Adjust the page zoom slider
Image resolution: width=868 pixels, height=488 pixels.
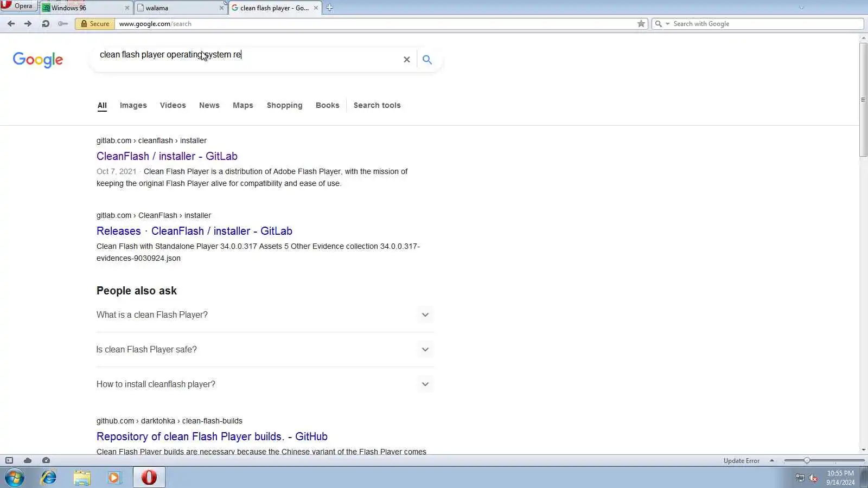point(807,460)
